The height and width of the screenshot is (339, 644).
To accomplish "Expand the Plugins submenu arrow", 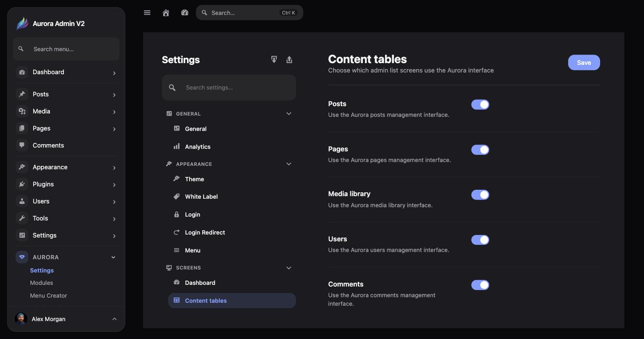I will (x=114, y=185).
